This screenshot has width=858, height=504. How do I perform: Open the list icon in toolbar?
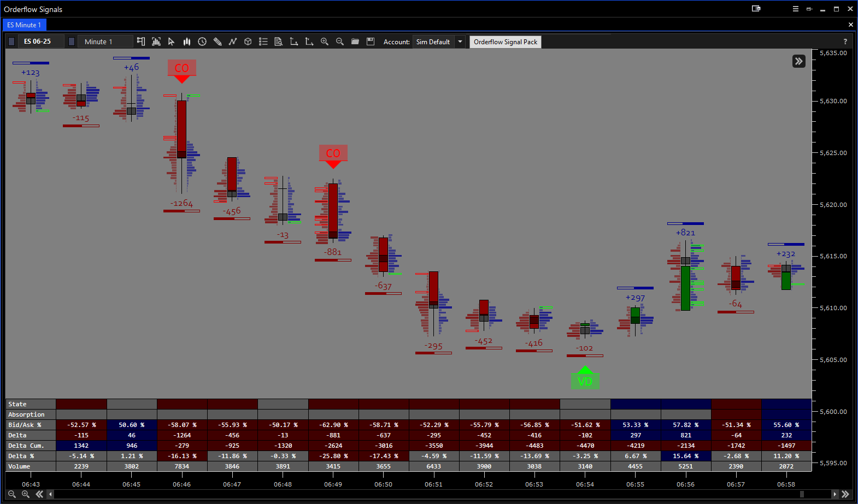(x=263, y=41)
